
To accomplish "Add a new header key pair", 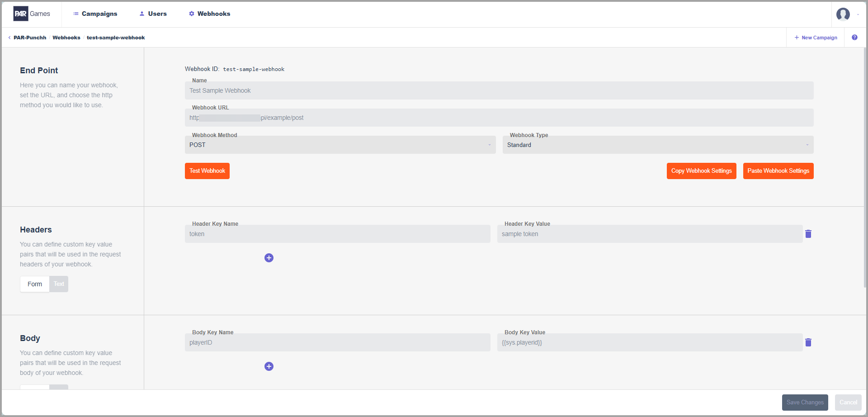I will click(x=269, y=258).
